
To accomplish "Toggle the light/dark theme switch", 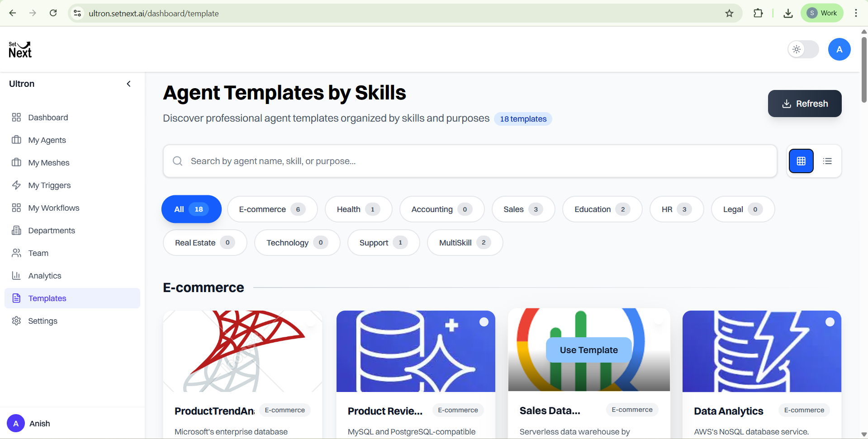I will point(803,49).
